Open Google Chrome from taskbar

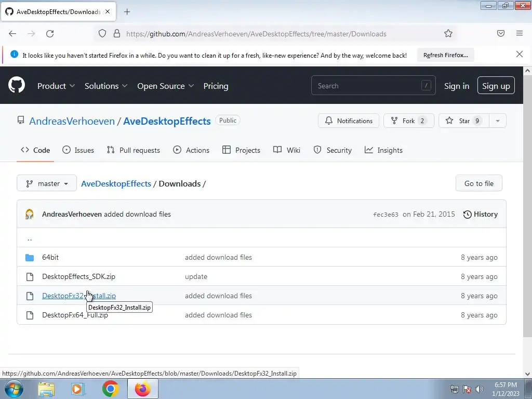(x=110, y=389)
